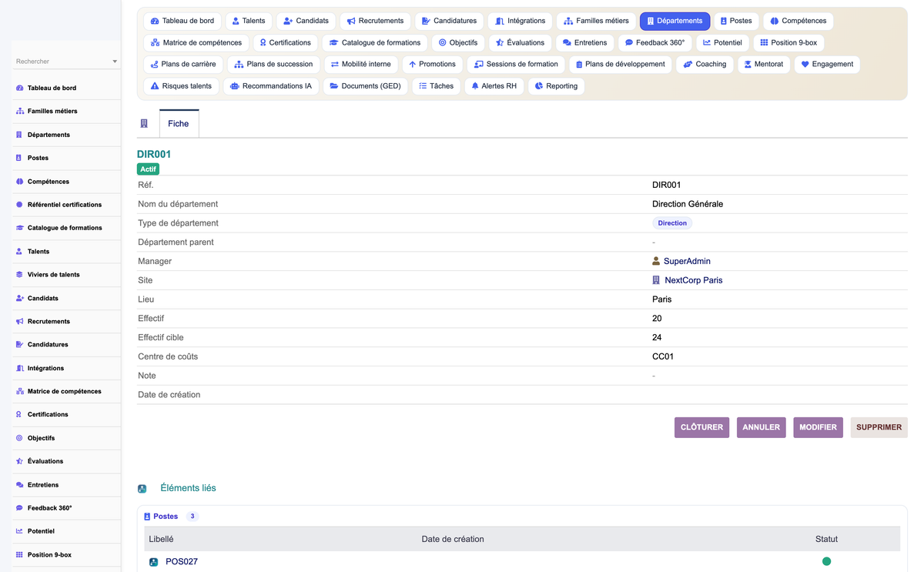924x572 pixels.
Task: Open Familles métiers in the sidebar
Action: click(x=52, y=111)
